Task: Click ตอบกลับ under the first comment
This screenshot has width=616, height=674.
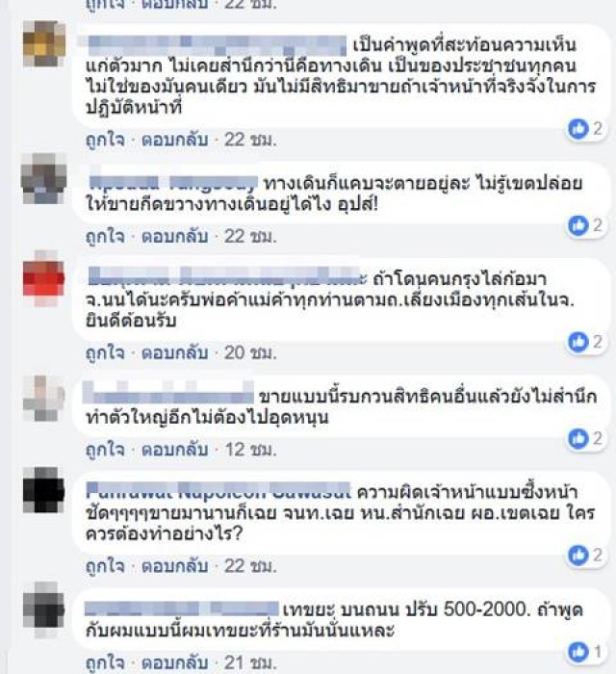Action: click(175, 141)
